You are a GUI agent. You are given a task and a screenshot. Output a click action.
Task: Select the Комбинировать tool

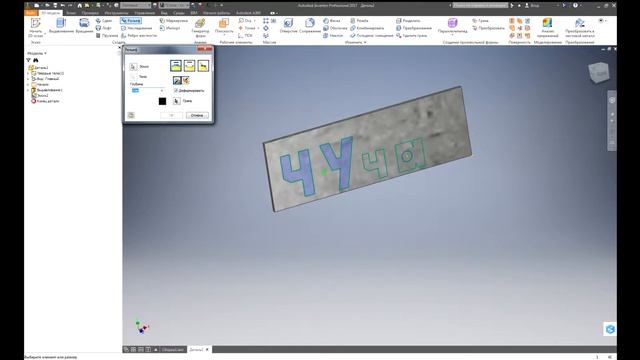[367, 28]
